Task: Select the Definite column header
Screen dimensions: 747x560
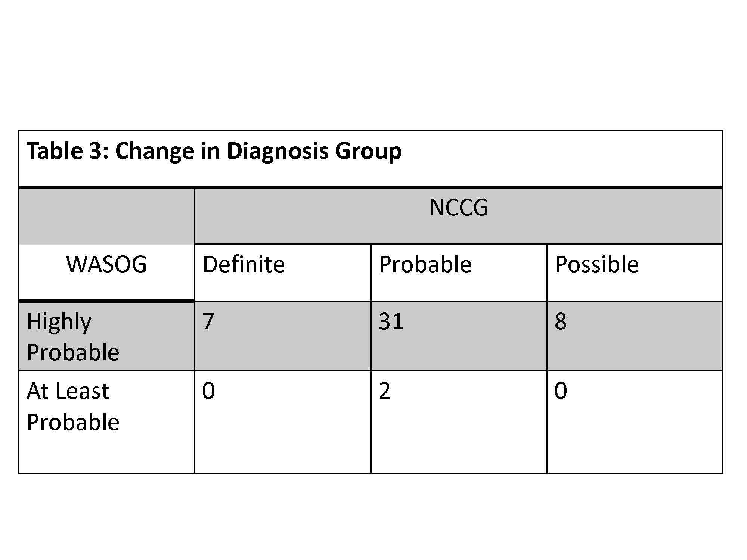Action: [244, 265]
